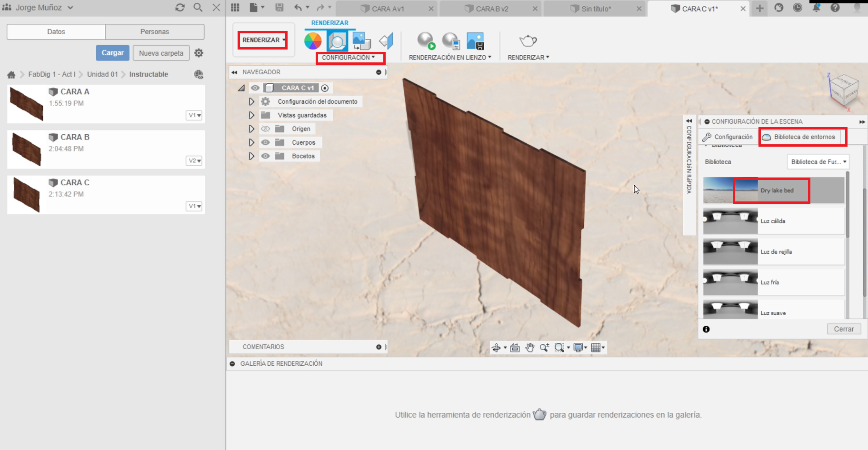Screen dimensions: 868x450
Task: Collapse the CARA C v1 root node
Action: 241,88
